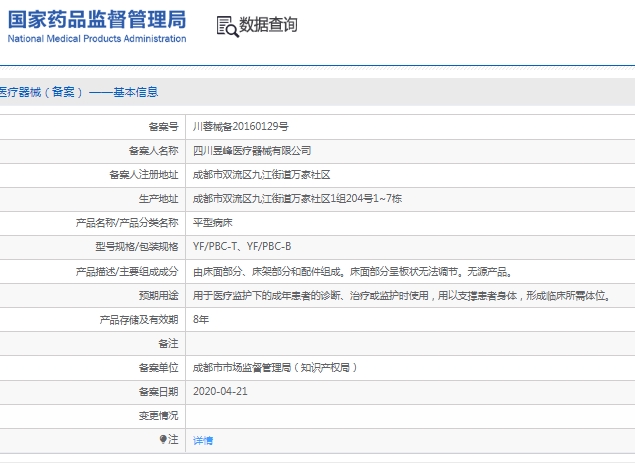The width and height of the screenshot is (635, 475).
Task: Select address 成都市双流区九江街道万家社区
Action: [x=262, y=175]
